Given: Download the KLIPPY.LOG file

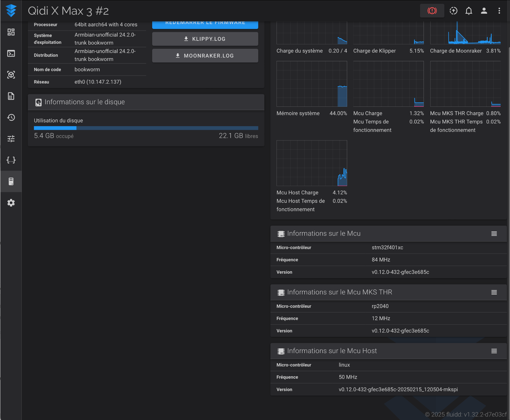Looking at the screenshot, I should [x=205, y=39].
